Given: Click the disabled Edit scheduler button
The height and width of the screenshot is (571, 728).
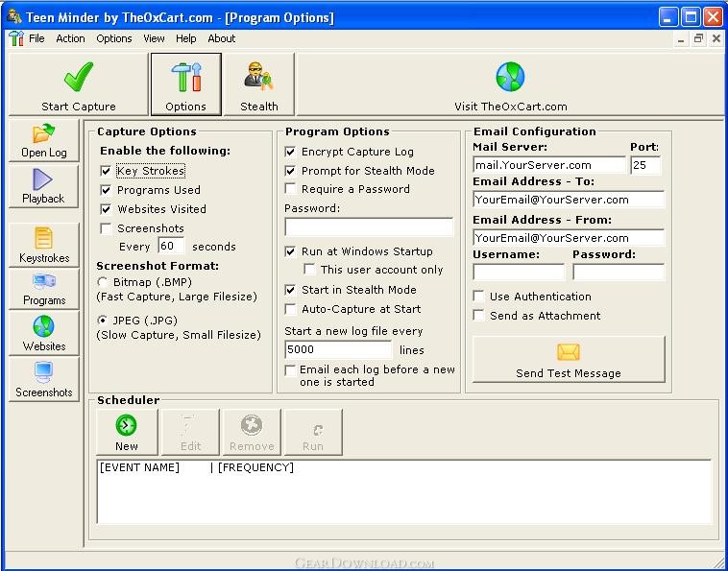Looking at the screenshot, I should coord(190,432).
